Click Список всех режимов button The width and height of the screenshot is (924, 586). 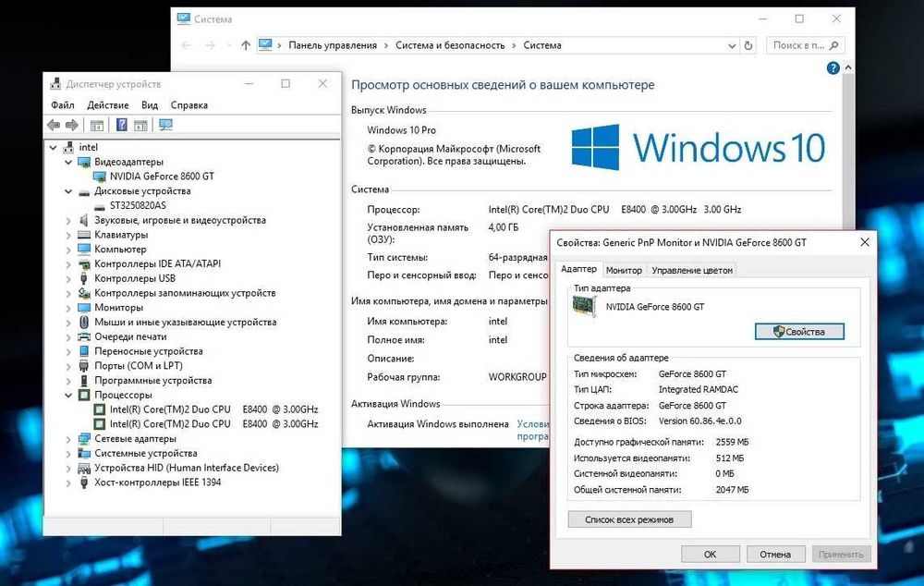pyautogui.click(x=629, y=519)
